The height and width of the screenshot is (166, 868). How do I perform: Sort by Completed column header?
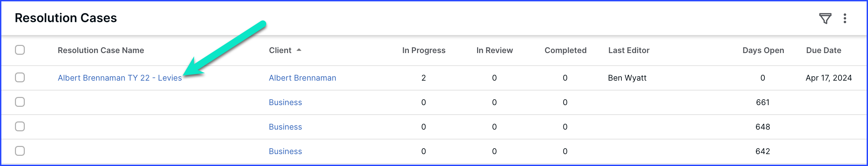pos(565,50)
